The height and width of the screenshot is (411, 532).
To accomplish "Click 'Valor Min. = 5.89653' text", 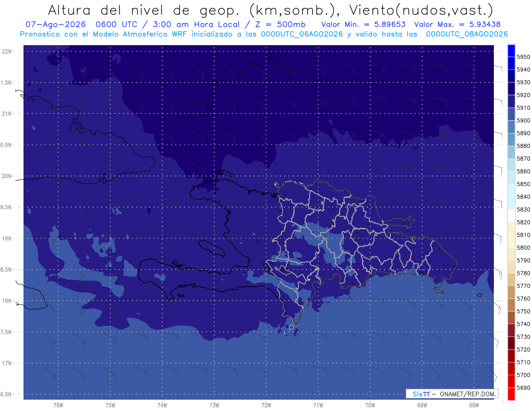I will (x=364, y=24).
